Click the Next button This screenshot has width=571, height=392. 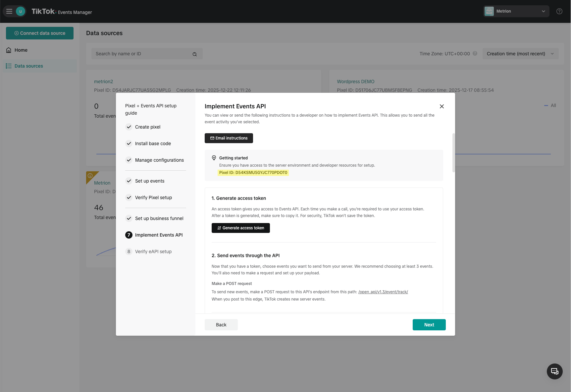[429, 325]
